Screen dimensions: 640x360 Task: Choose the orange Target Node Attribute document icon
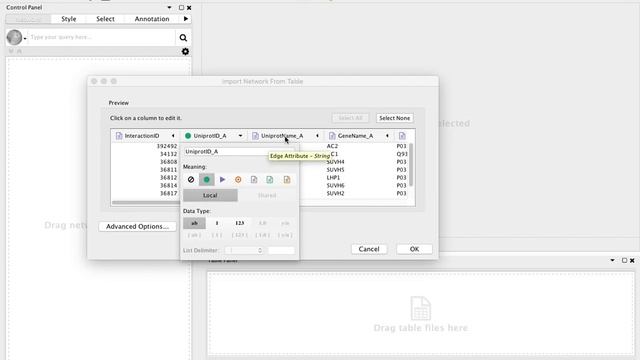pos(287,180)
